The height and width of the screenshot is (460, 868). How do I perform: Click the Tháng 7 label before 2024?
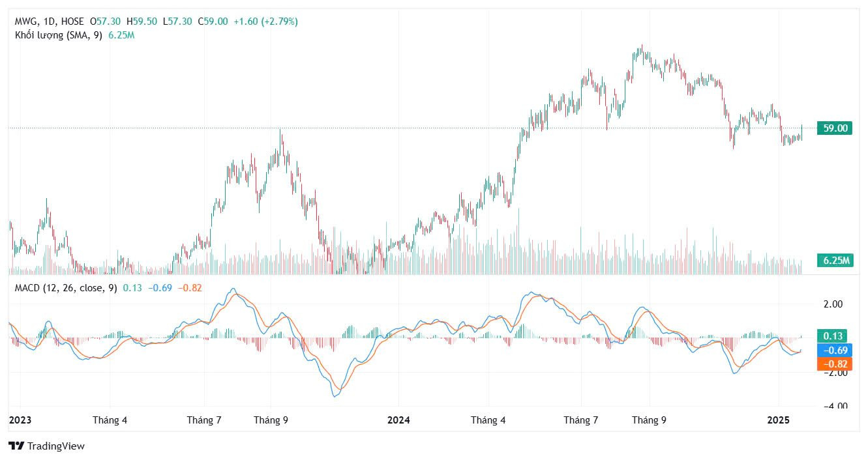point(204,420)
